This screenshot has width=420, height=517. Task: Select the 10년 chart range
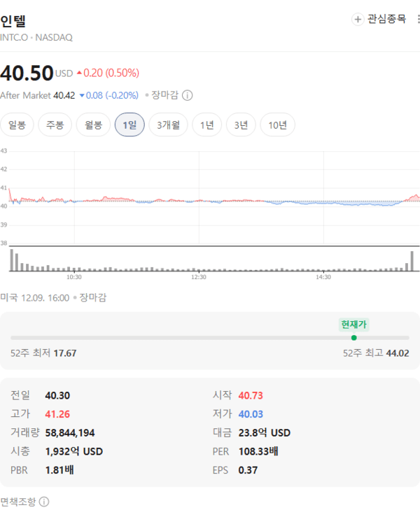[x=277, y=125]
